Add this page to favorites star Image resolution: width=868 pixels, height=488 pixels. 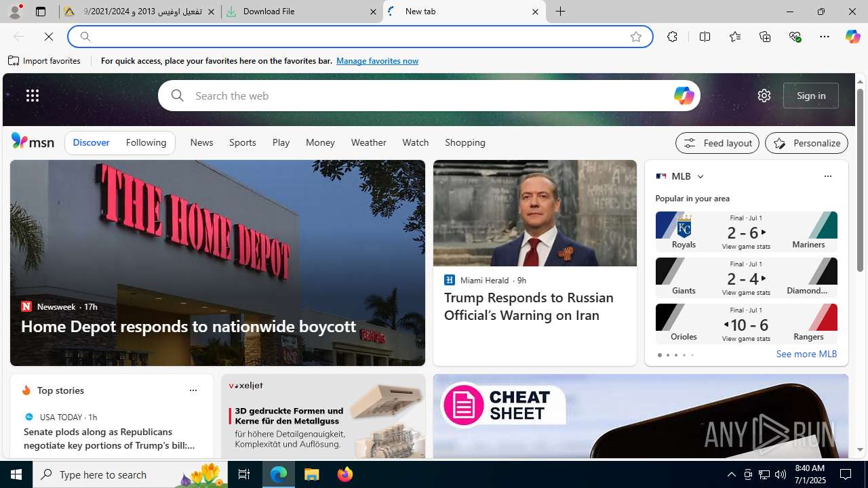click(x=635, y=37)
